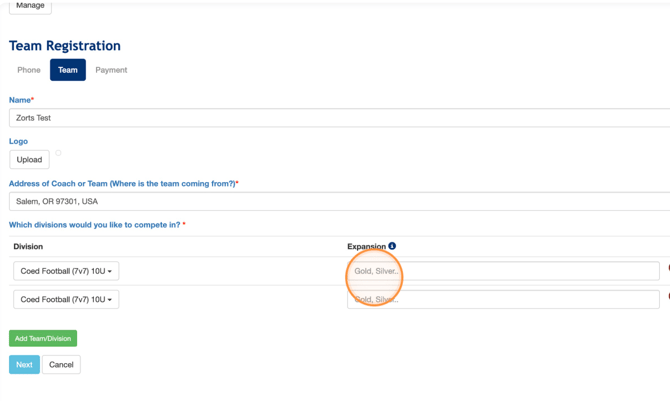The image size is (670, 401).
Task: Click Upload to add a logo
Action: (x=29, y=159)
